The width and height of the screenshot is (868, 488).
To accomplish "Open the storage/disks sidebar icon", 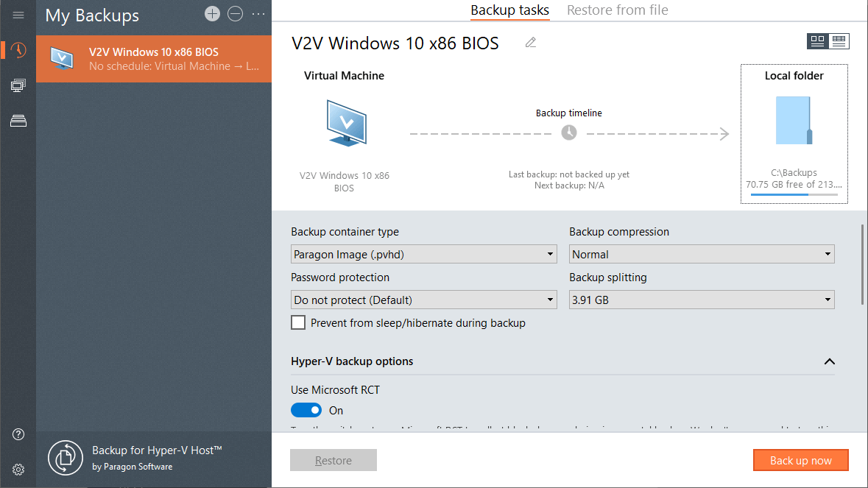I will coord(18,120).
